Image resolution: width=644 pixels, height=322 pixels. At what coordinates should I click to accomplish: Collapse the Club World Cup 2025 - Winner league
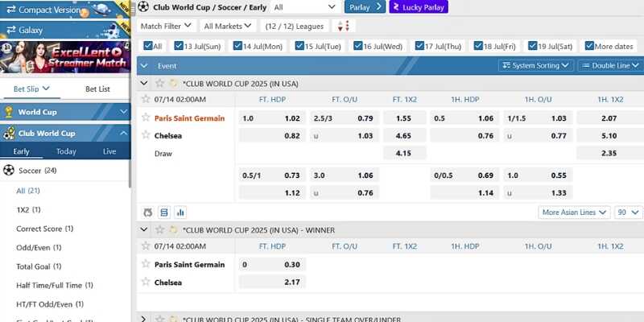pyautogui.click(x=144, y=229)
